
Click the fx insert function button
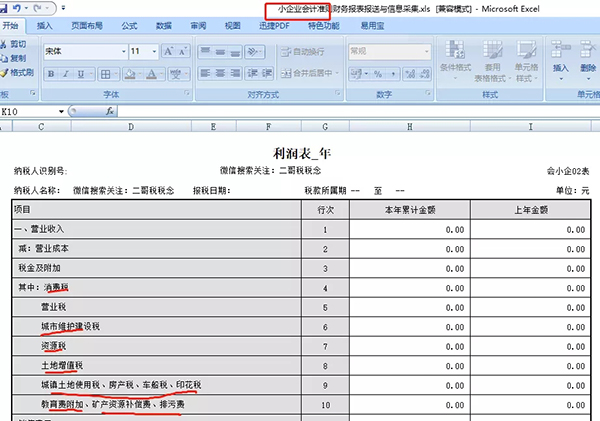coord(110,111)
